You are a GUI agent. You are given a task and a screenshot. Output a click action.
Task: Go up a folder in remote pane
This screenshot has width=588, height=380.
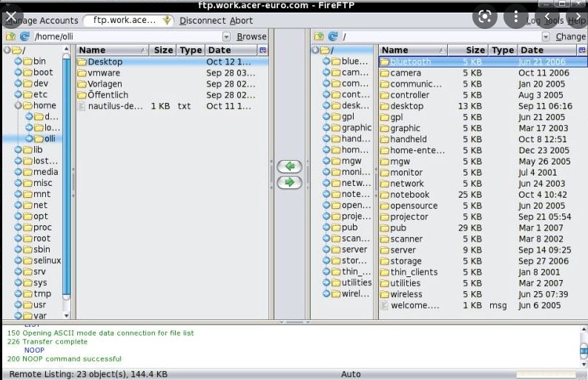(x=319, y=36)
